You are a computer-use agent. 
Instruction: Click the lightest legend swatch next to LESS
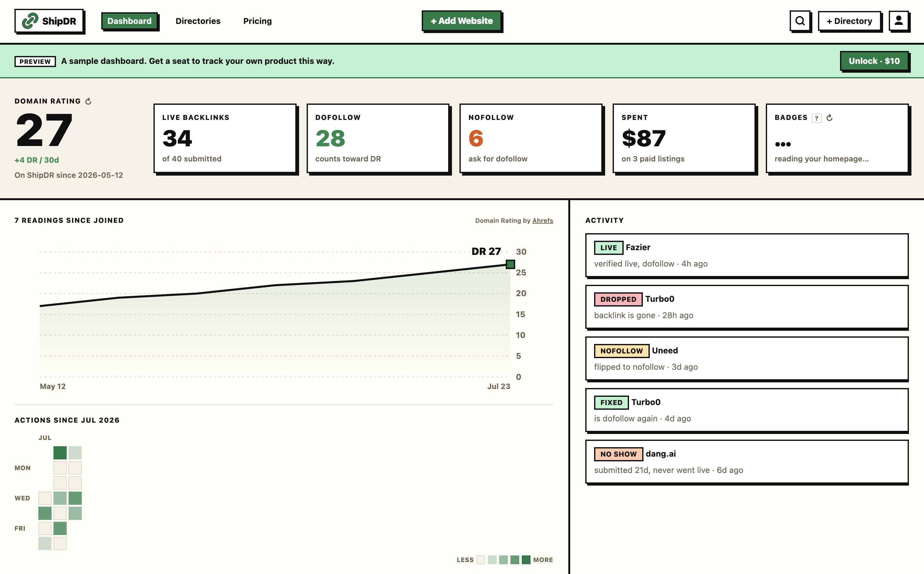481,560
